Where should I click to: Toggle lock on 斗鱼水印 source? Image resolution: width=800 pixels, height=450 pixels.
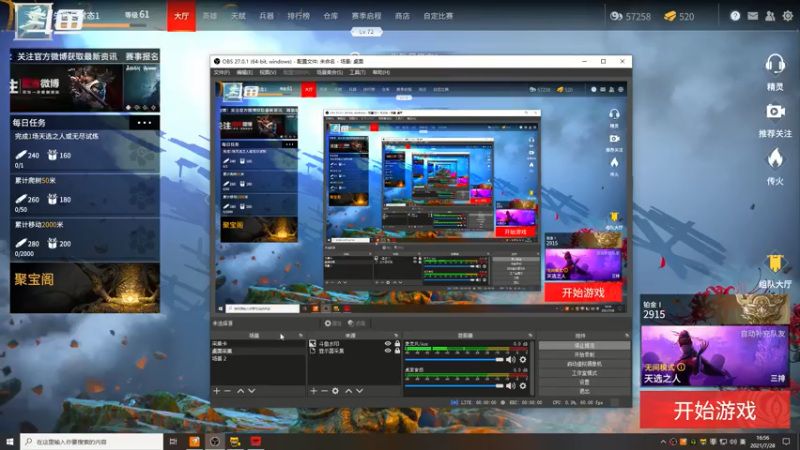pyautogui.click(x=397, y=344)
